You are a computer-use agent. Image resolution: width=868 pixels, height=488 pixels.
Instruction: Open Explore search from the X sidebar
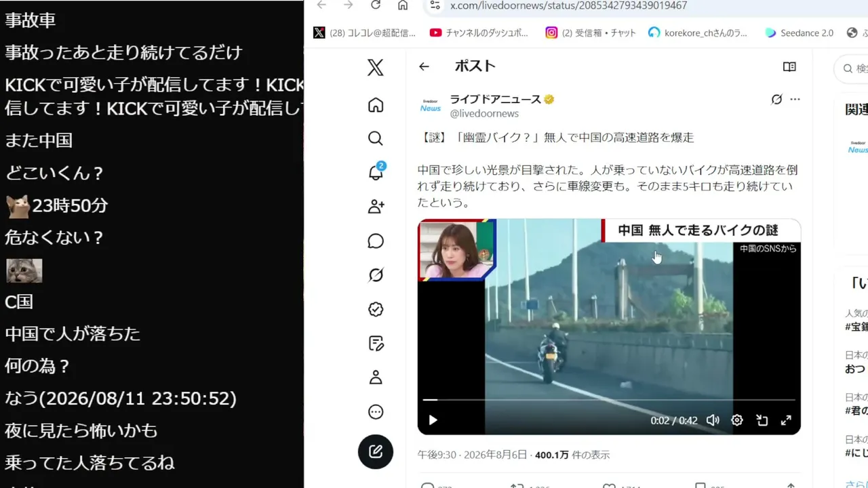376,138
